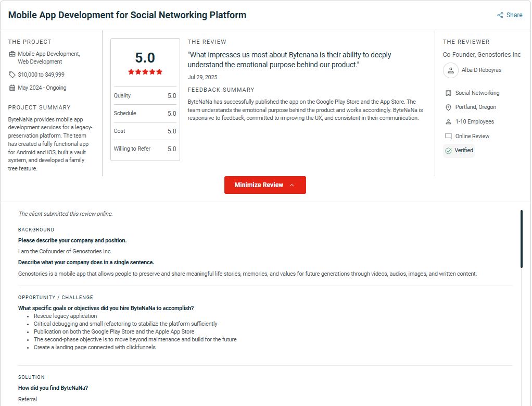This screenshot has width=532, height=406.
Task: Click the review quote about Bytenana
Action: (x=289, y=59)
